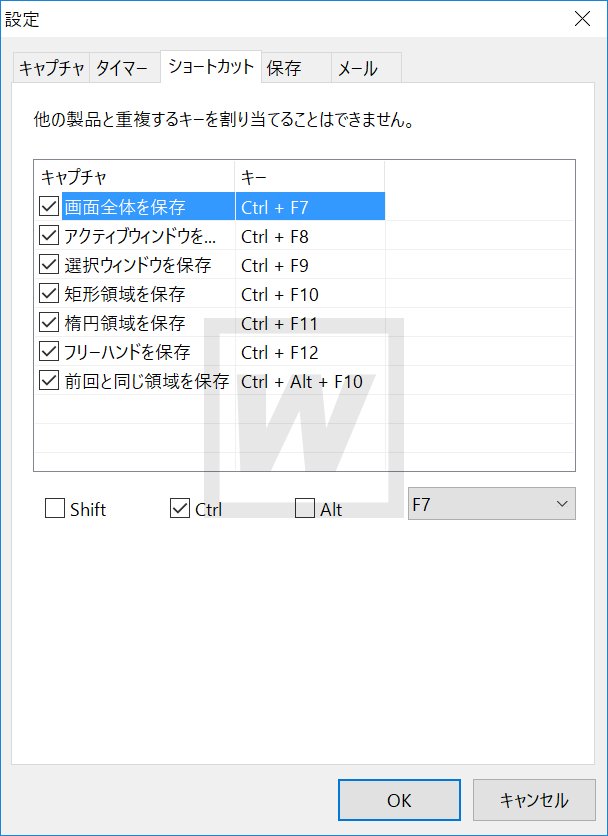Click the Ctrl + F9 key cell
Screen dimensions: 608x836
(x=310, y=265)
